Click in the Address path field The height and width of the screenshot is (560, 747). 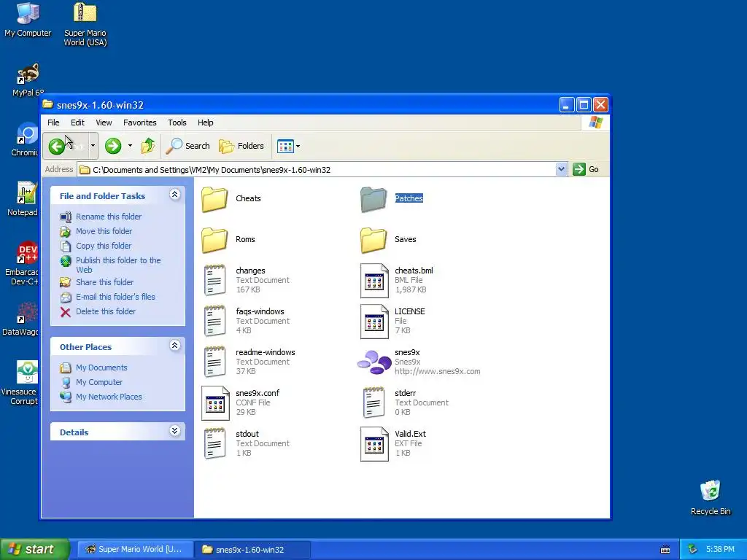[x=317, y=169]
